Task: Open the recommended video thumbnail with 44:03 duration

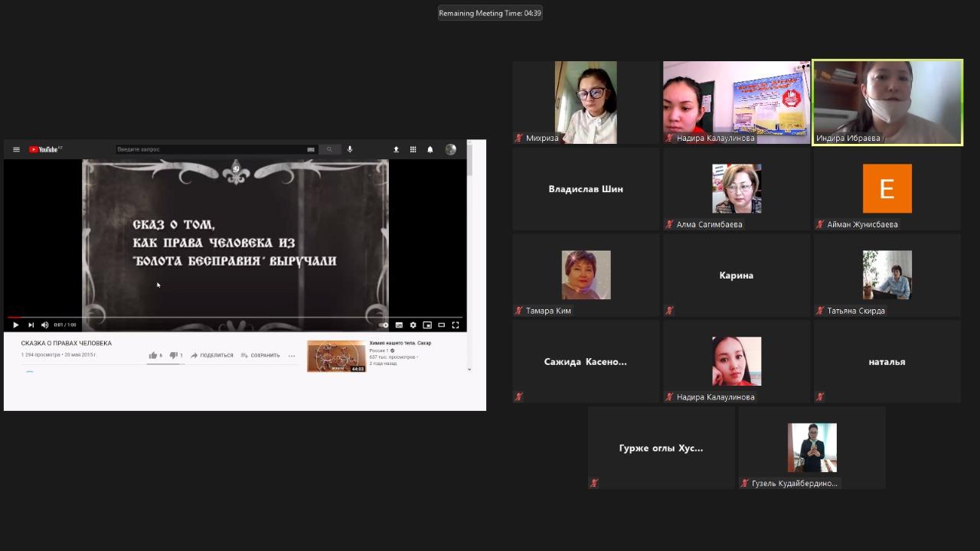Action: coord(336,356)
